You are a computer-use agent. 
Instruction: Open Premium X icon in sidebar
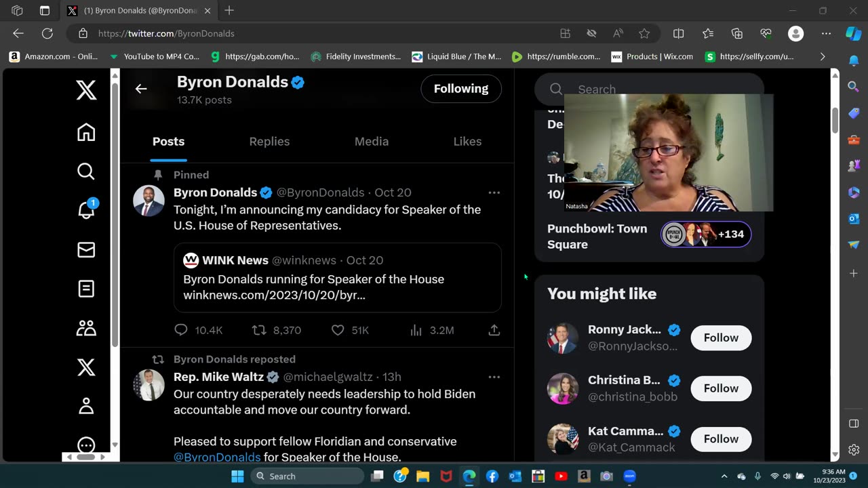pyautogui.click(x=86, y=367)
